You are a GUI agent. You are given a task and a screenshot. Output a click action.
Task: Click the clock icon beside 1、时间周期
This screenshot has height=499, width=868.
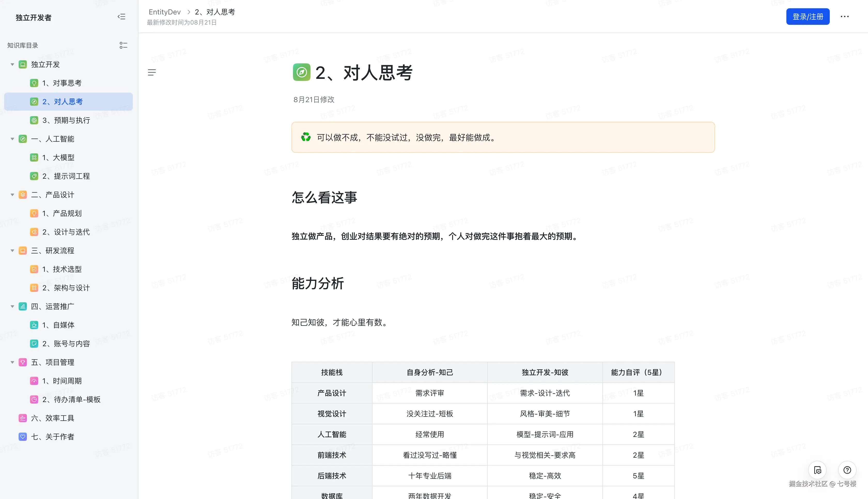coord(34,381)
